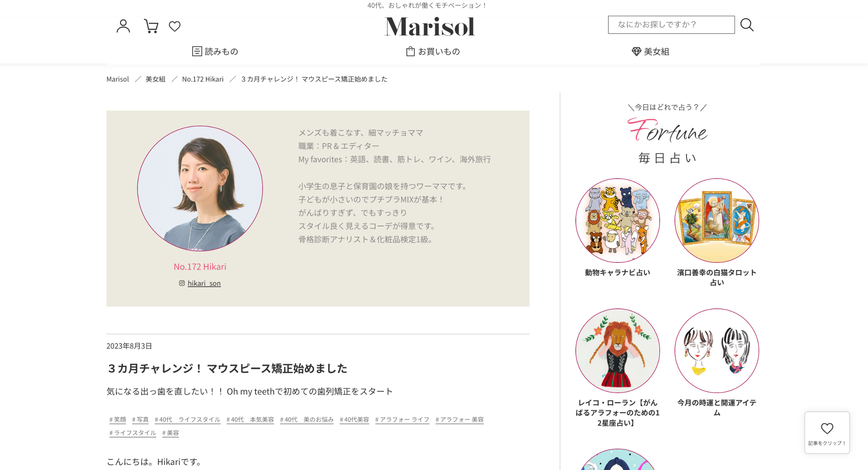Open the お買いもの menu
The image size is (868, 470).
(433, 51)
